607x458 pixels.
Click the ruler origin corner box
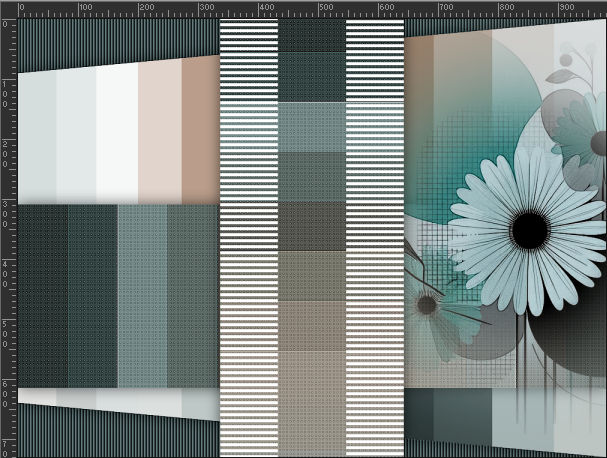pos(7,7)
